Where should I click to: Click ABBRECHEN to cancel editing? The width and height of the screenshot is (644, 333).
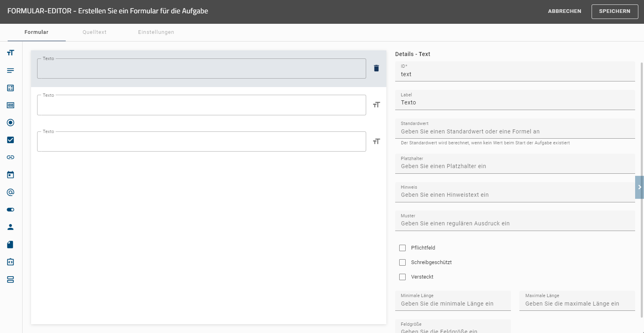click(564, 11)
